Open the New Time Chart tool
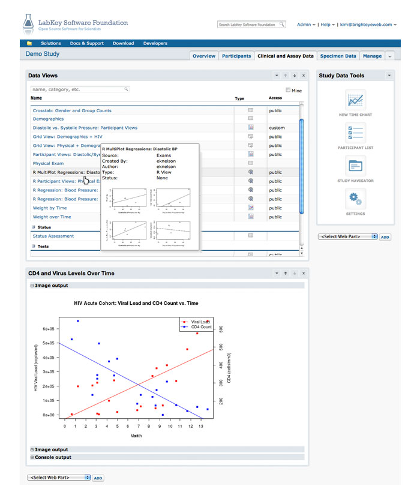Viewport: 420px width, 504px height. coord(355,100)
